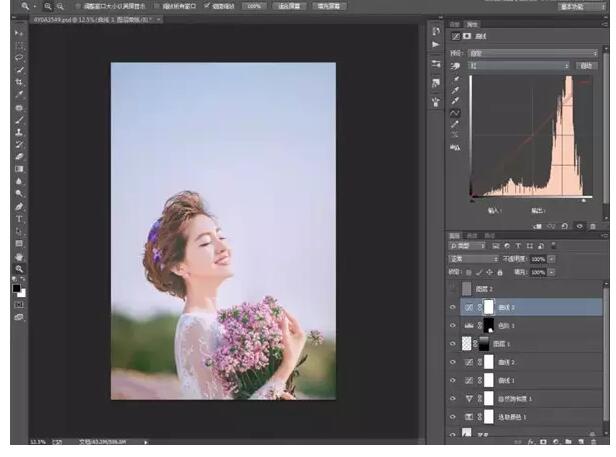Viewport: 616px width, 457px height.
Task: Hide the Curves 3 layer eye icon
Action: tap(453, 308)
